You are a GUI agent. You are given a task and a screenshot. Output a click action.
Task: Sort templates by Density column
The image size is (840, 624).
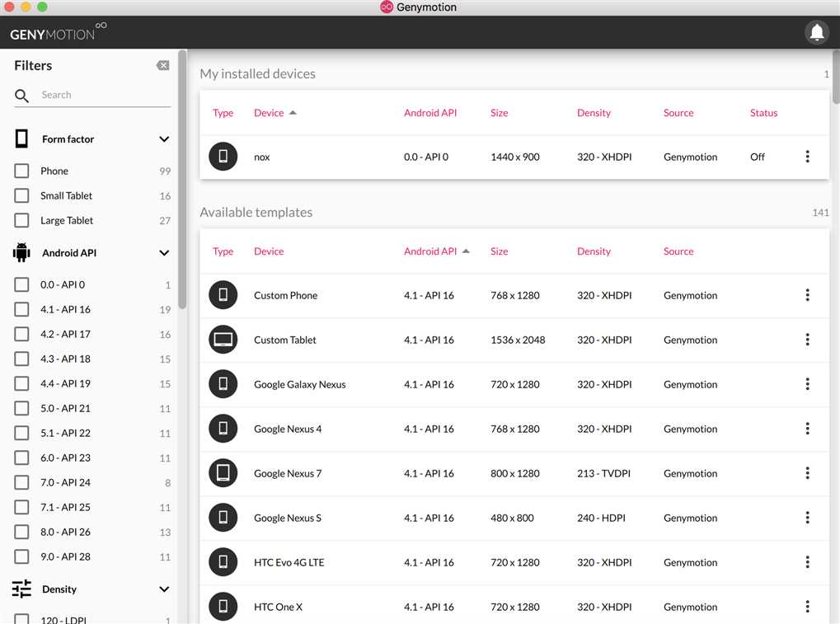pyautogui.click(x=594, y=251)
